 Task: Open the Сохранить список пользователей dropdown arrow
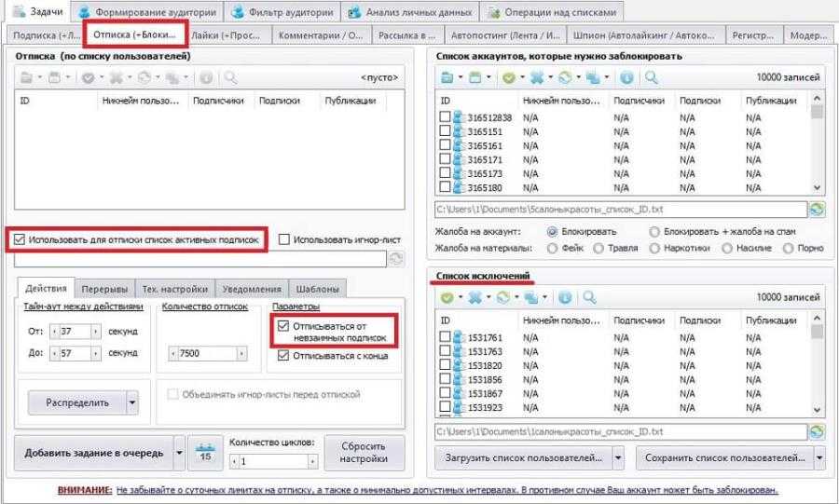819,457
